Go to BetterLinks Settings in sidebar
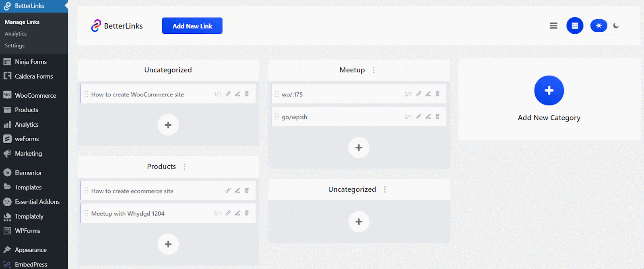The width and height of the screenshot is (644, 269). [x=14, y=45]
